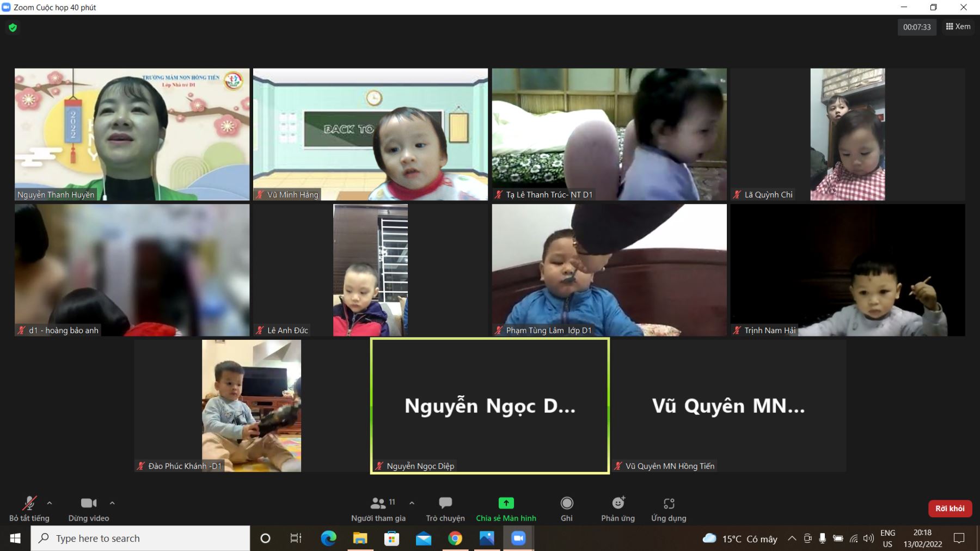Select Nguyễn Thanh Huyền's video tile

132,134
